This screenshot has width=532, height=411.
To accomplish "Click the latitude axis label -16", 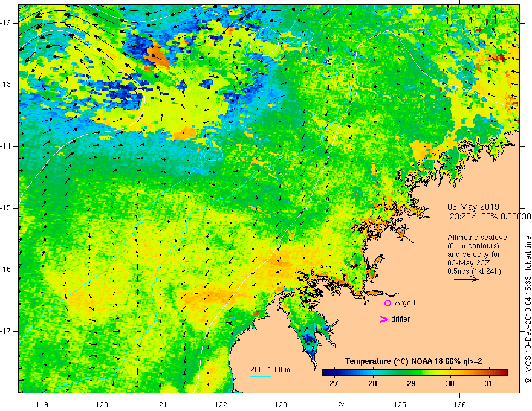I will tap(7, 270).
